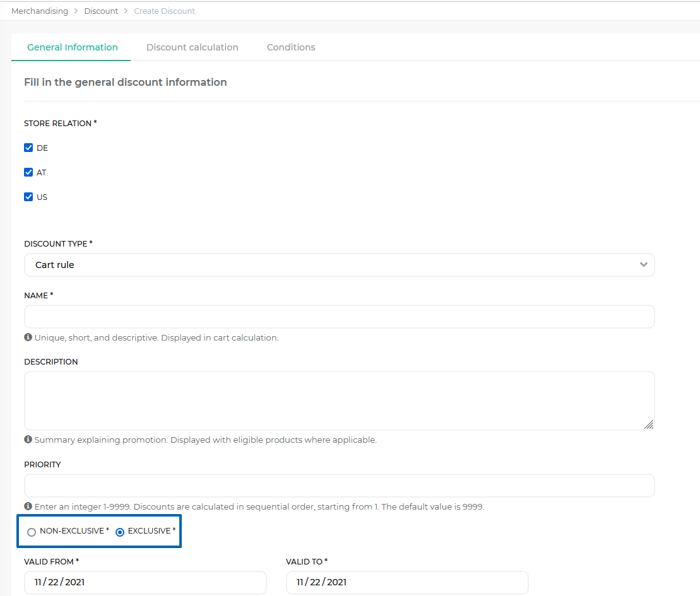Switch to the Conditions tab
This screenshot has height=596, width=700.
coord(291,47)
